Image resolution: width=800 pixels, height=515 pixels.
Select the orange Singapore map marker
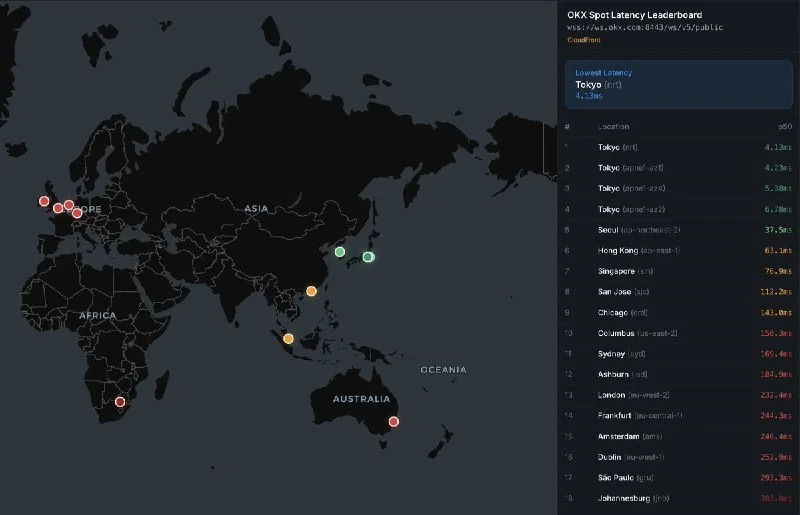pos(288,338)
